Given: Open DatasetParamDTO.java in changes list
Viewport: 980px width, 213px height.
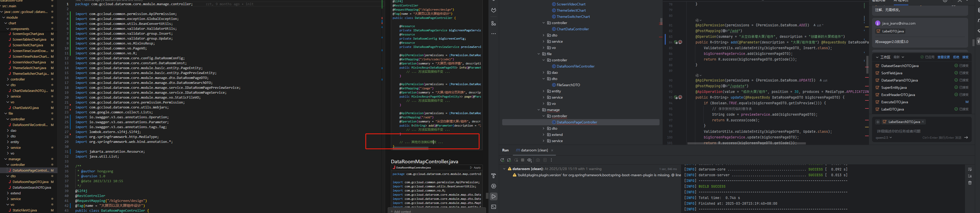Looking at the screenshot, I should click(899, 80).
